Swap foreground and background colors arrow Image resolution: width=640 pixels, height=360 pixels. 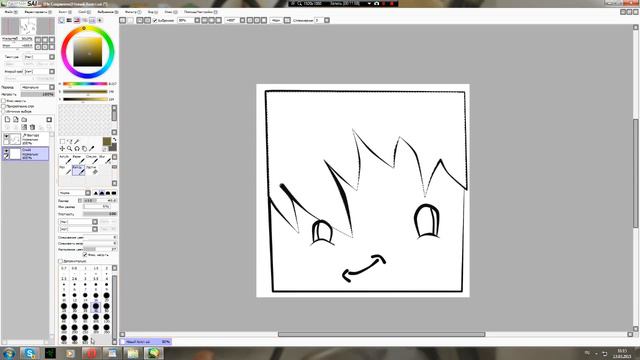tap(114, 140)
